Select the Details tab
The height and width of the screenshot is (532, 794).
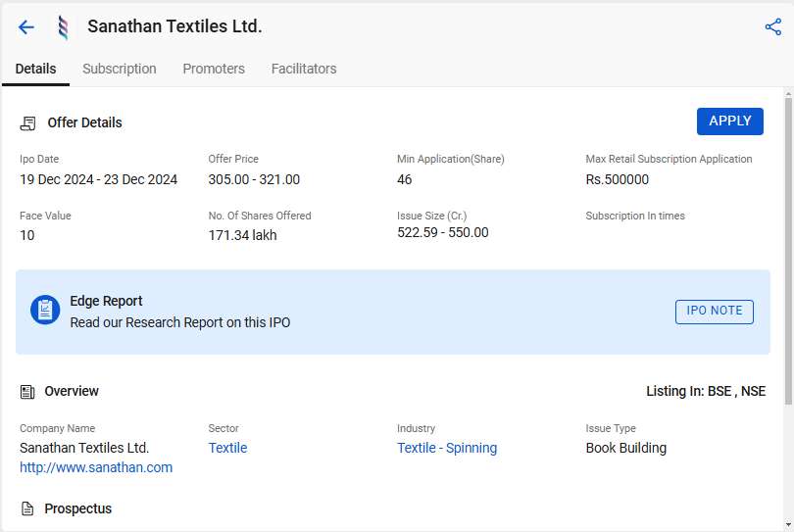pos(35,69)
